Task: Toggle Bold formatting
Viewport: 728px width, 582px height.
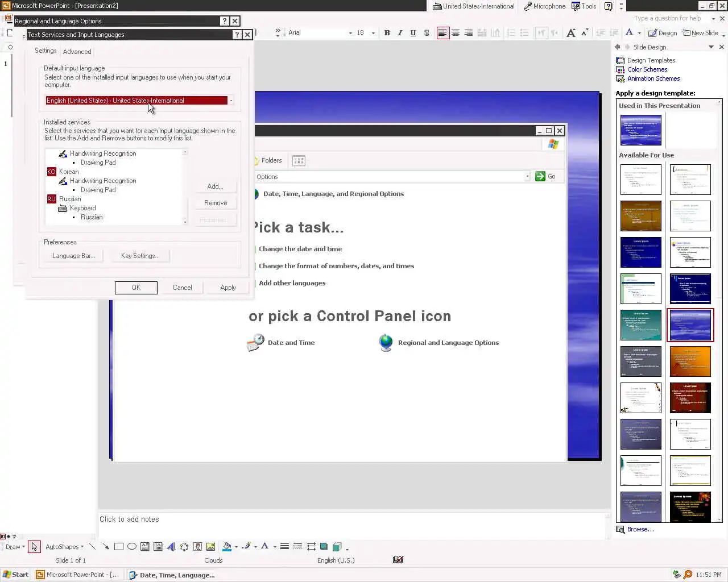Action: 387,33
